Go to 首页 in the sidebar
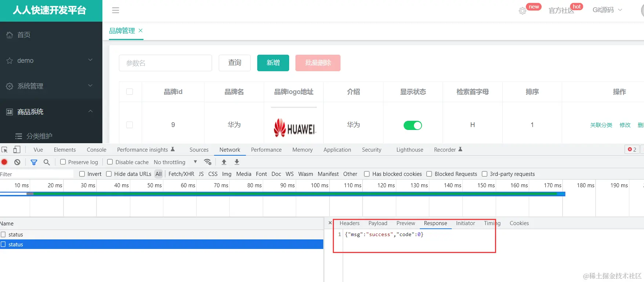Viewport: 644px width, 282px height. (x=24, y=35)
